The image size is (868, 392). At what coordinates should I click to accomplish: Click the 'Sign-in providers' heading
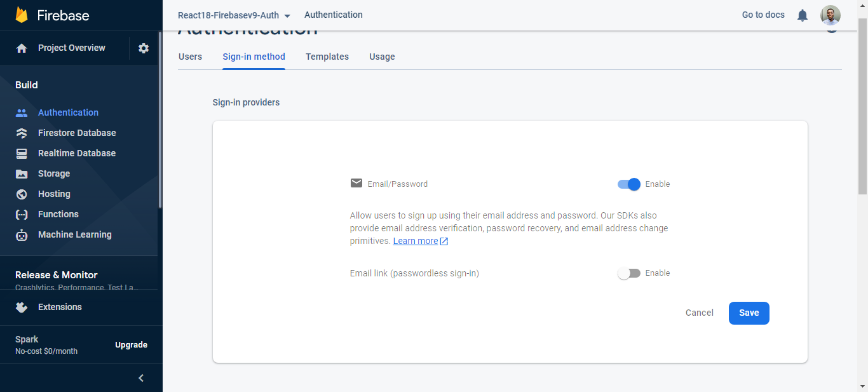click(x=246, y=102)
